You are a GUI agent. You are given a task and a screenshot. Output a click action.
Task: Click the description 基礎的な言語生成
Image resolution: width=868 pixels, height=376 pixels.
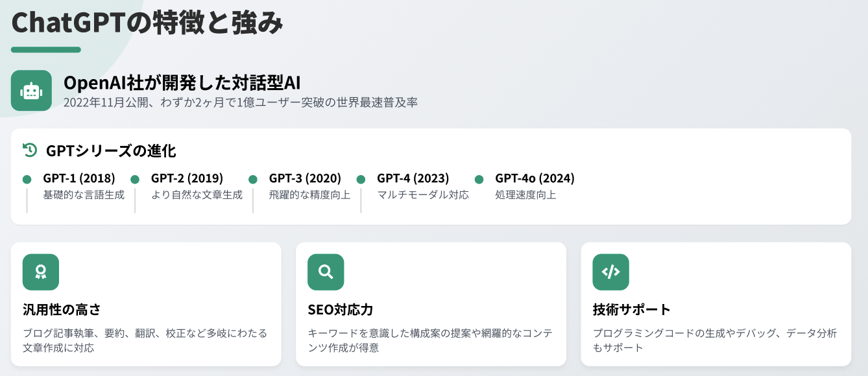(84, 194)
